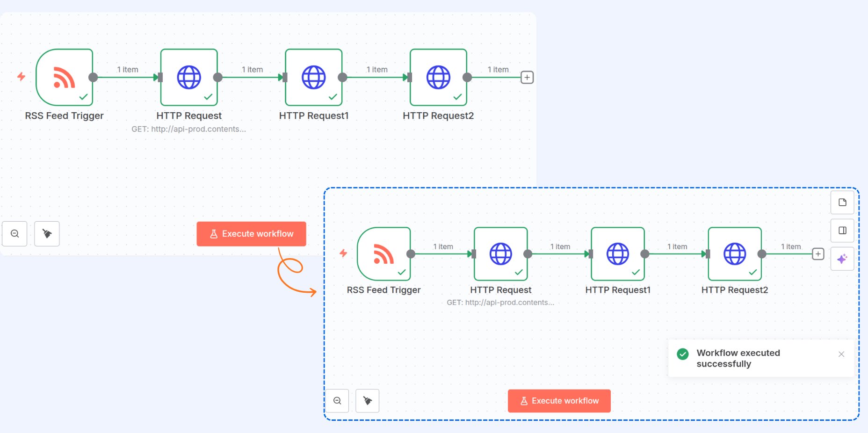Select RSS Feed Trigger node in dashed-border canvas
Image resolution: width=868 pixels, height=433 pixels.
coord(383,254)
